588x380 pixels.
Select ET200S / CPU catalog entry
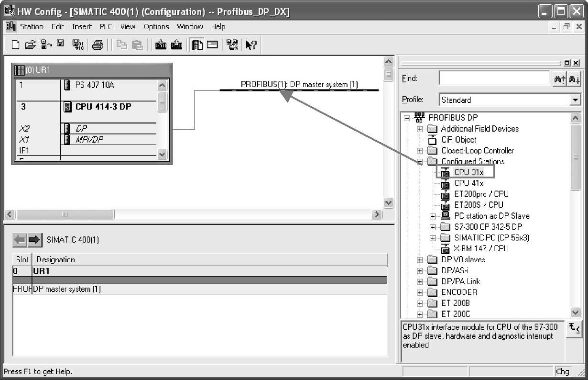(x=479, y=205)
